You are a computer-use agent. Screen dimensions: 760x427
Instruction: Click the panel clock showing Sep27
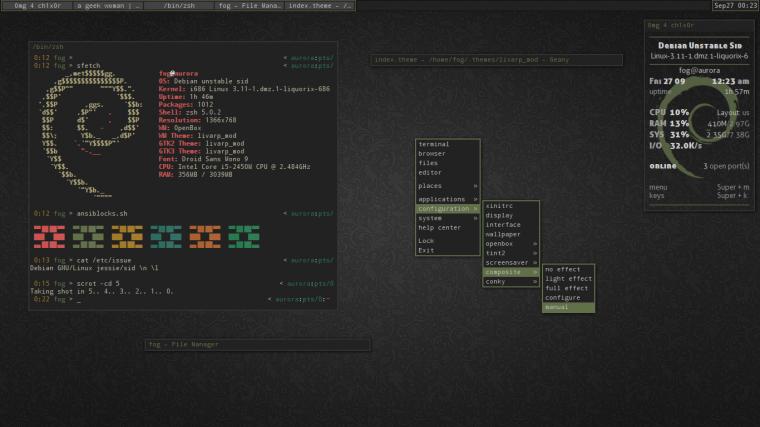[x=734, y=6]
